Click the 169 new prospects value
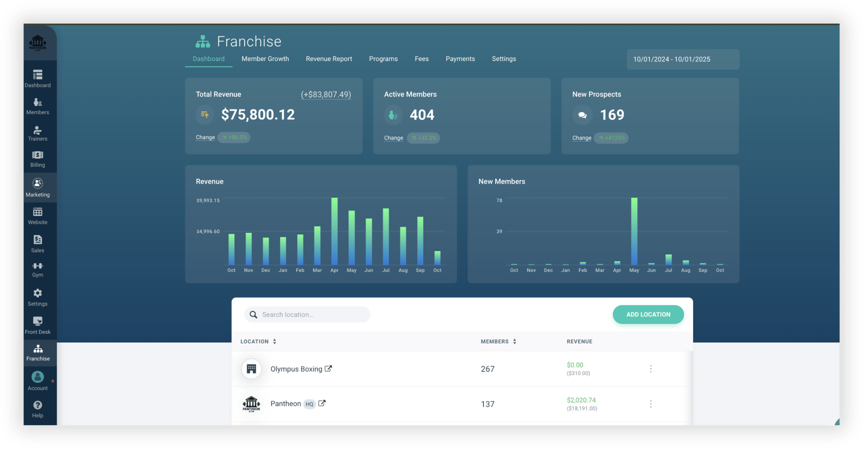The width and height of the screenshot is (868, 451). (x=612, y=115)
